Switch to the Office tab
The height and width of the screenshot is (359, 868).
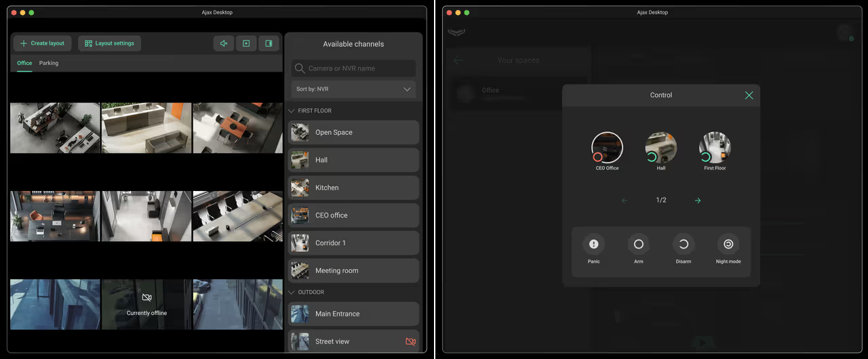pos(24,63)
